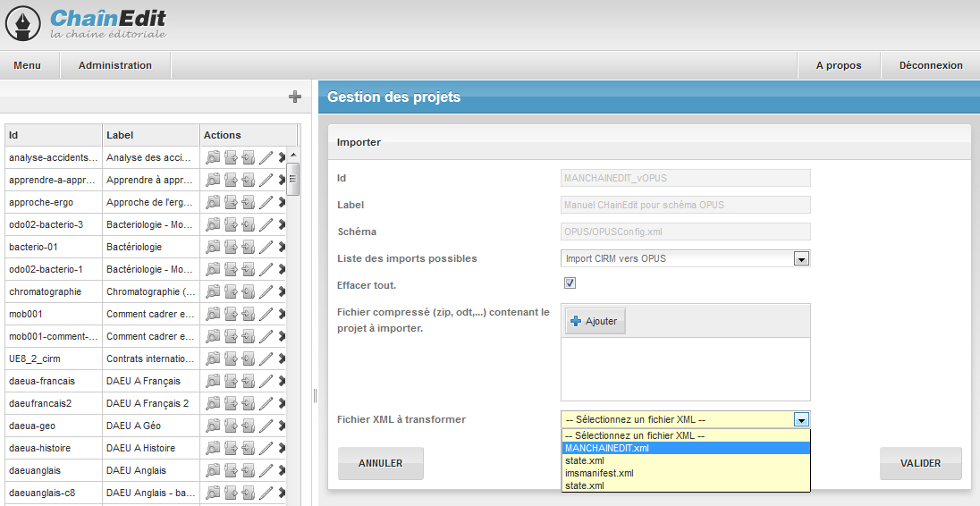The image size is (980, 506).
Task: Open view (magnifier) icon for analyse-accidents row
Action: (213, 157)
